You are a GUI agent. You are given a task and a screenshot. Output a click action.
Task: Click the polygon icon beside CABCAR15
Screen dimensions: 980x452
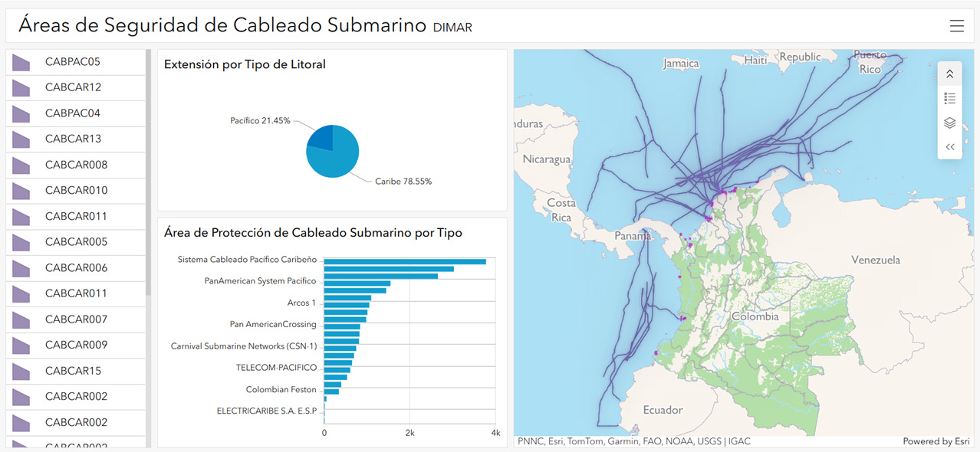click(x=21, y=372)
